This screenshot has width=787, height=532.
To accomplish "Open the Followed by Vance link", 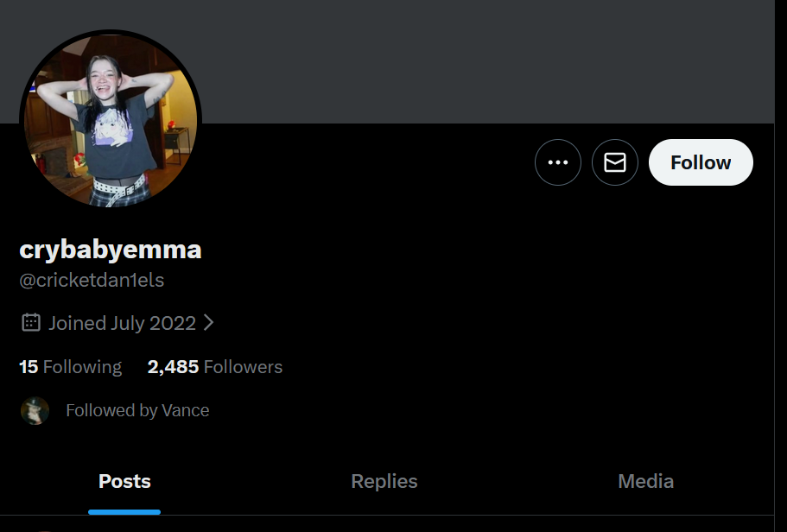I will click(x=137, y=410).
